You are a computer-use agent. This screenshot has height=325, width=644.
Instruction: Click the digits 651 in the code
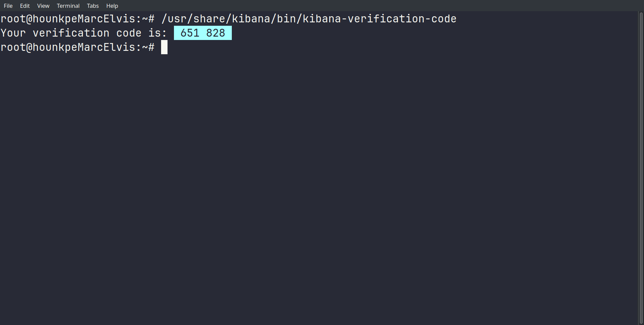(x=190, y=33)
